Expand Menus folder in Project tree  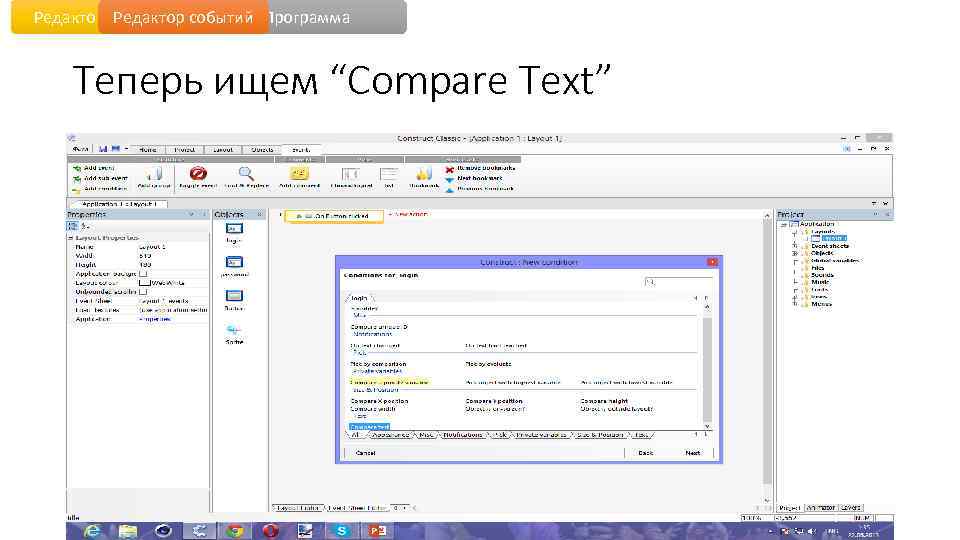(795, 304)
